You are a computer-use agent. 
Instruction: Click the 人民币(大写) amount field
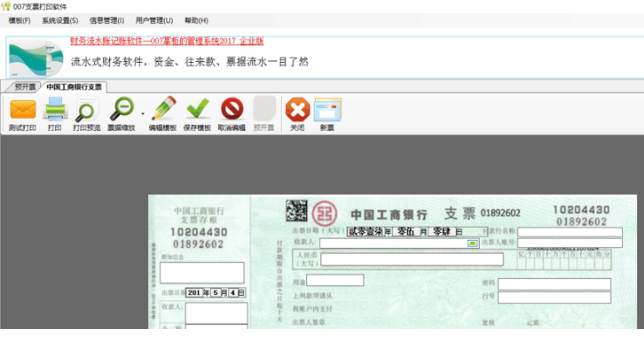pos(412,259)
